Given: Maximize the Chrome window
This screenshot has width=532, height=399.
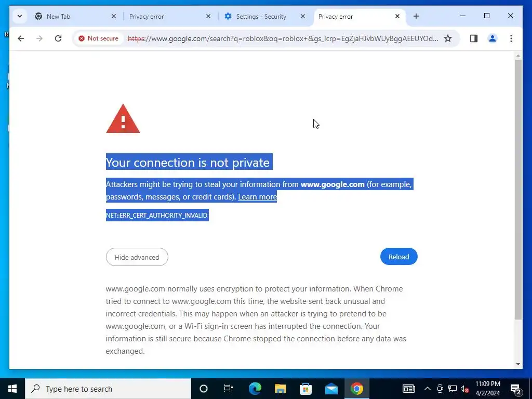Looking at the screenshot, I should (486, 16).
